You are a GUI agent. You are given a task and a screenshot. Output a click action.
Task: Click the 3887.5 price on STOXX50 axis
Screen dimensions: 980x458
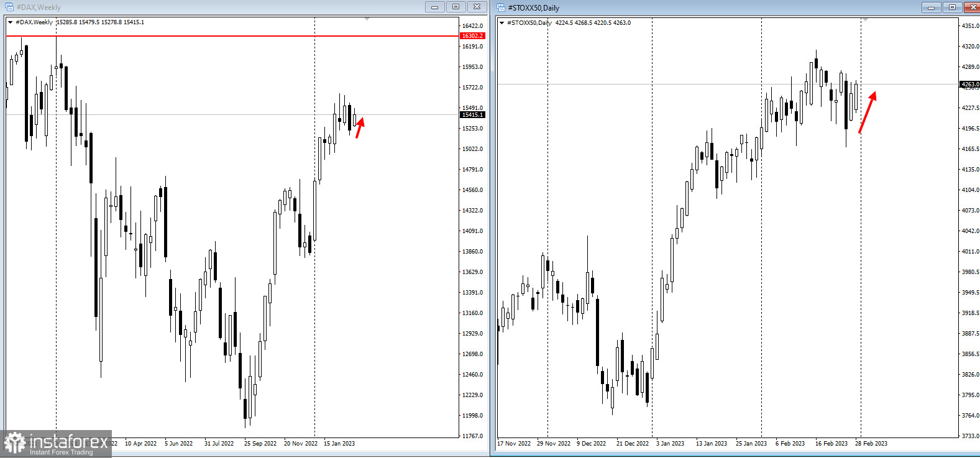click(970, 334)
